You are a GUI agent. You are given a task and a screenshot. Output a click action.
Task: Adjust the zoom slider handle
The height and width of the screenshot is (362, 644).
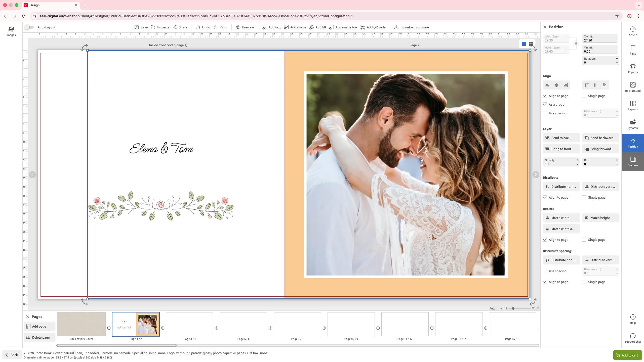point(513,308)
